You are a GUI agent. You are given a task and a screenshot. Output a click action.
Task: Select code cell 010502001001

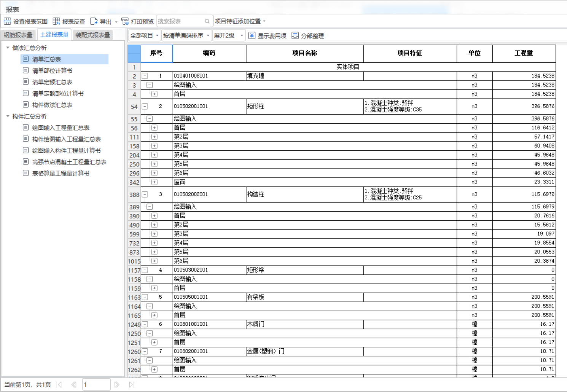click(209, 106)
